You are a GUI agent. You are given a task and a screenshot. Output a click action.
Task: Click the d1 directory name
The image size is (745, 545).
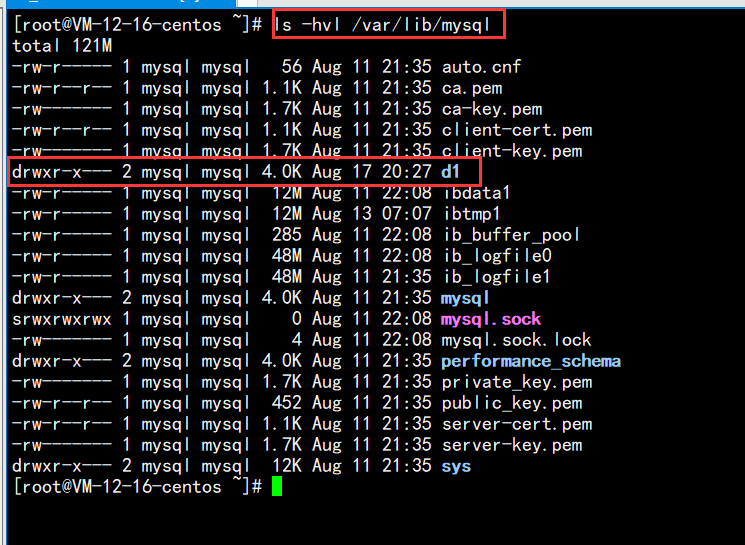coord(450,172)
